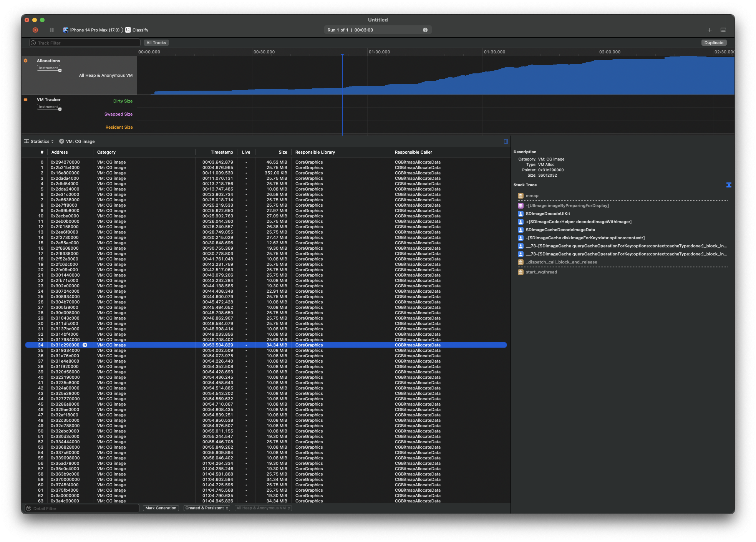Click the filter icon inside Track Filter field

pyautogui.click(x=34, y=43)
